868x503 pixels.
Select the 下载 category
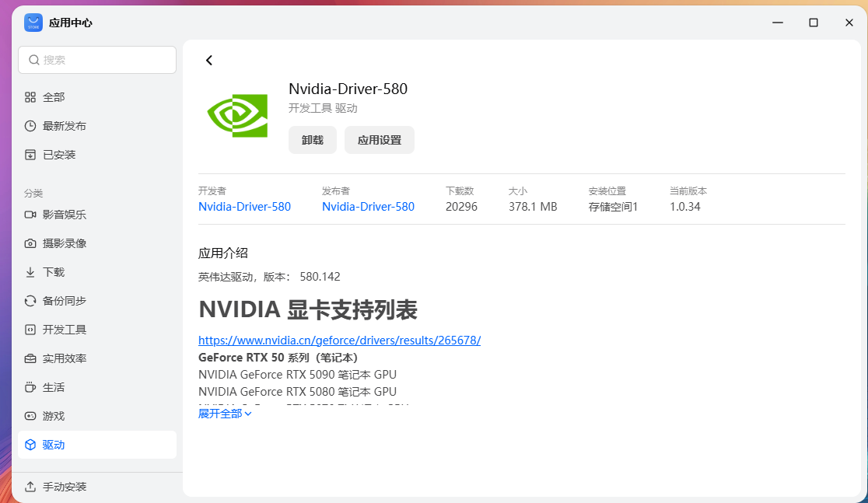[97, 272]
